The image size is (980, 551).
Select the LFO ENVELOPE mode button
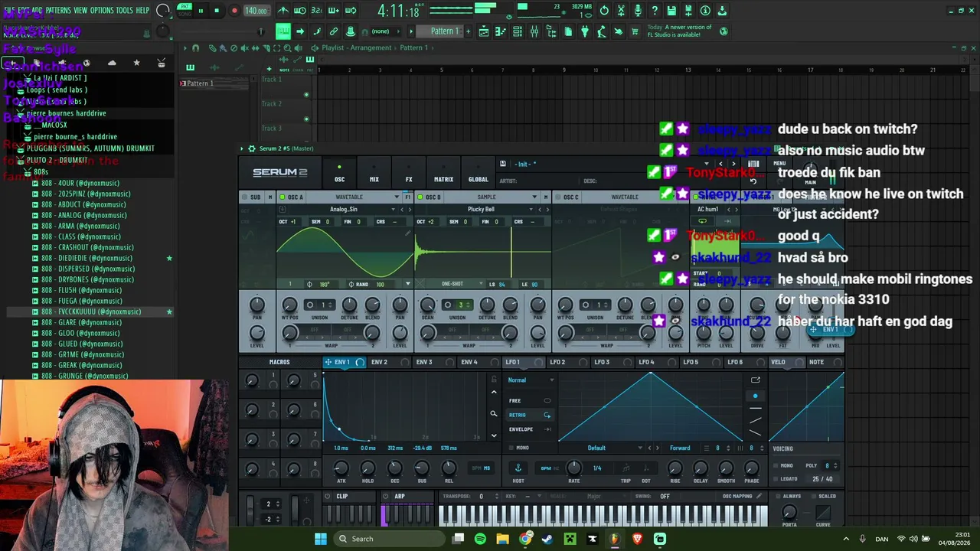pyautogui.click(x=530, y=429)
